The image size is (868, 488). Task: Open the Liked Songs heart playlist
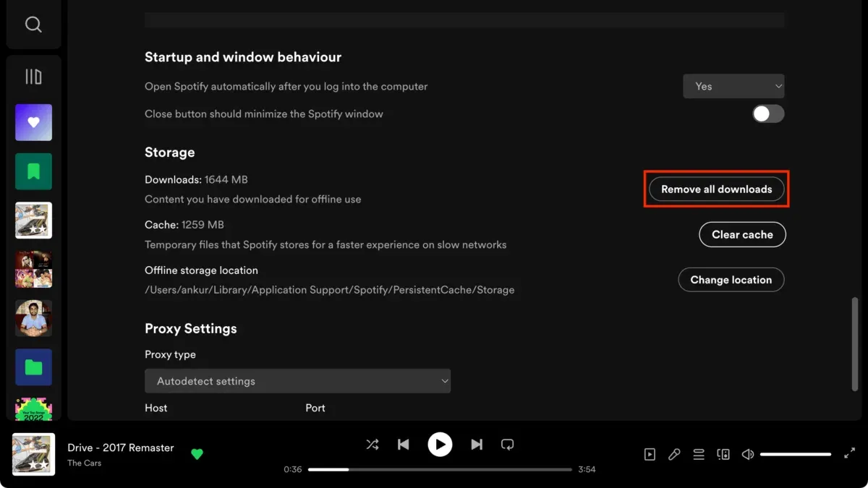point(33,122)
